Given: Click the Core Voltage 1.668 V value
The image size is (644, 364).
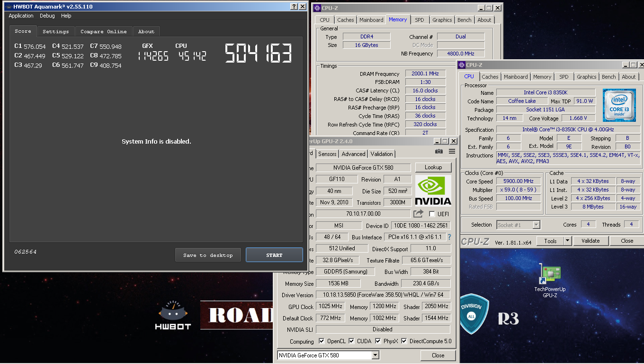Looking at the screenshot, I should point(578,118).
